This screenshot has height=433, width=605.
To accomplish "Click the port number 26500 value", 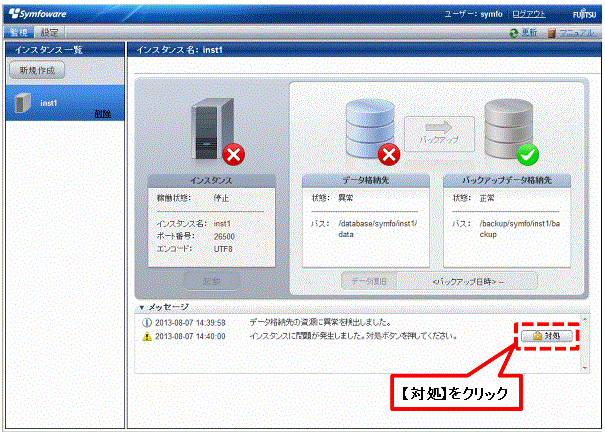I will click(224, 237).
